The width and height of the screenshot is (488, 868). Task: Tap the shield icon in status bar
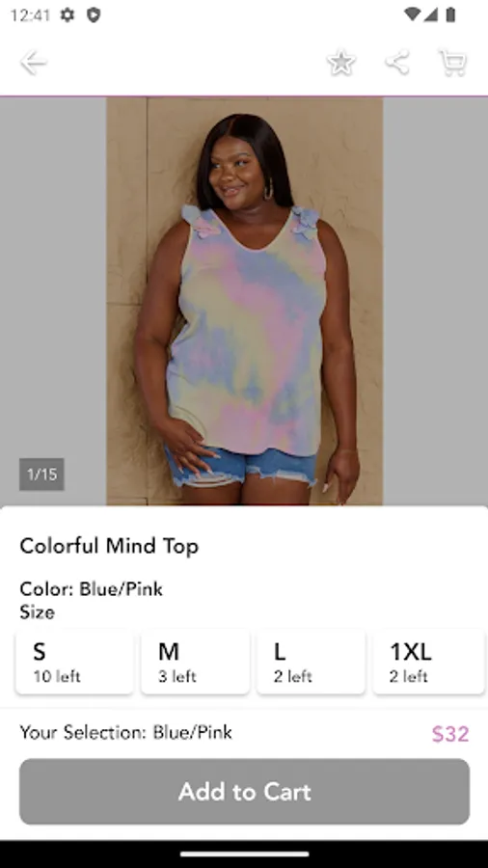pyautogui.click(x=94, y=14)
